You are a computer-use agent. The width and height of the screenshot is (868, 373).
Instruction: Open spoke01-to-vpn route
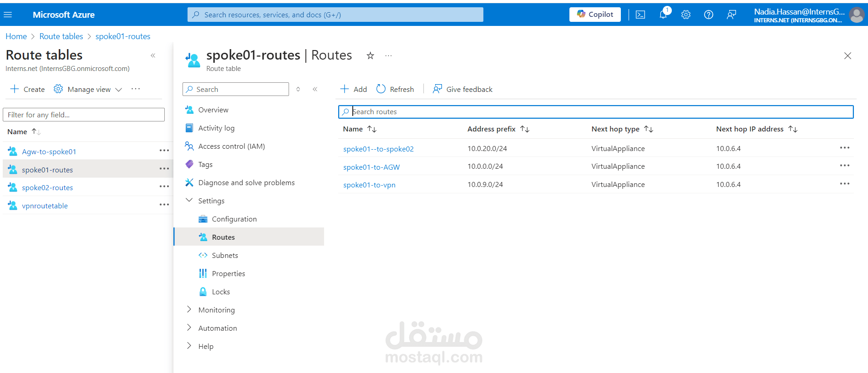(x=369, y=185)
